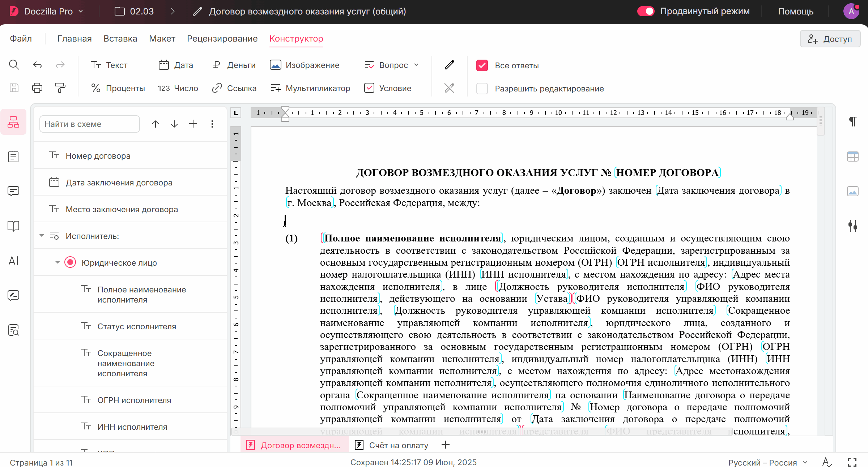Open the Помощь help link

pyautogui.click(x=796, y=11)
